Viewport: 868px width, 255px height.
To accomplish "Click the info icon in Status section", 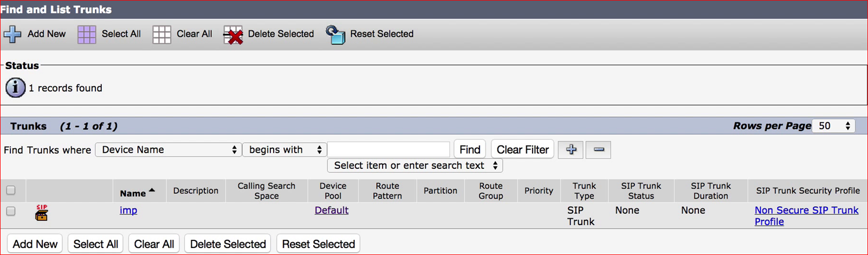I will pos(15,88).
